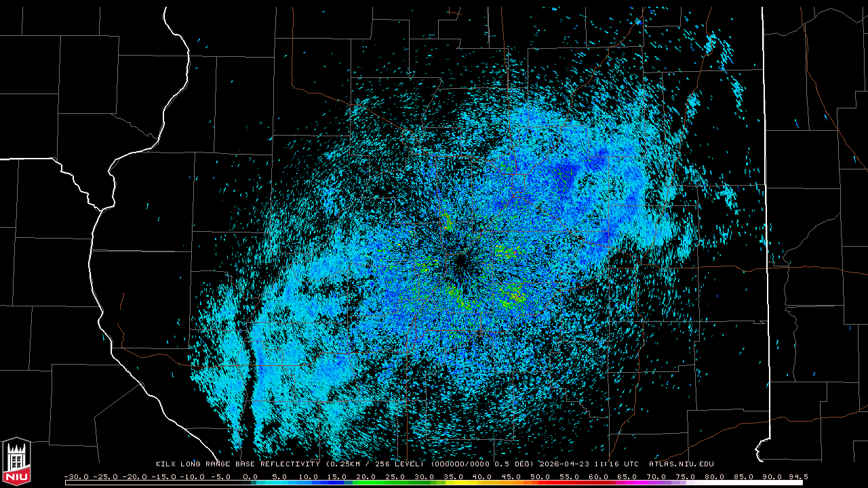Image resolution: width=868 pixels, height=488 pixels.
Task: Click the red segment of the color bar
Action: tap(573, 483)
